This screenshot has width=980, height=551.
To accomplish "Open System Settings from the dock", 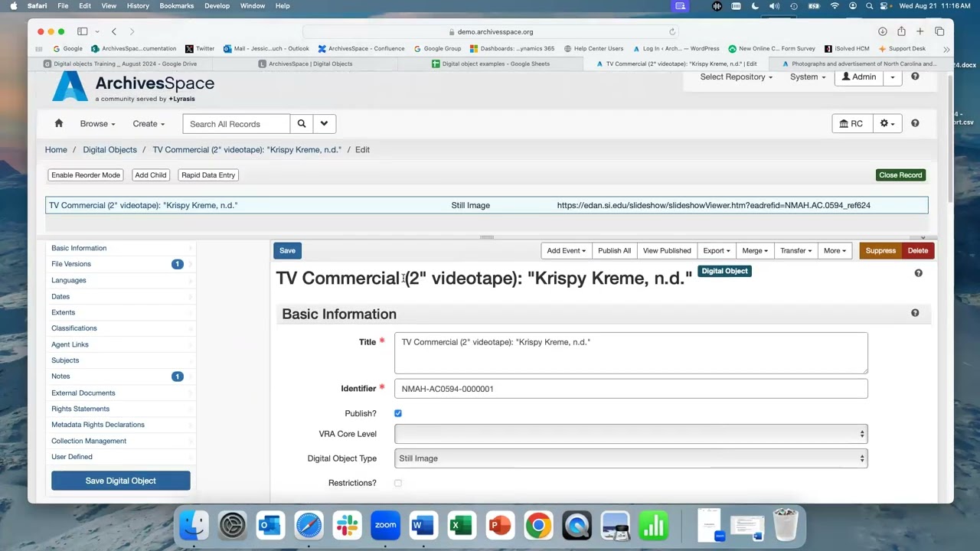I will pos(232,526).
